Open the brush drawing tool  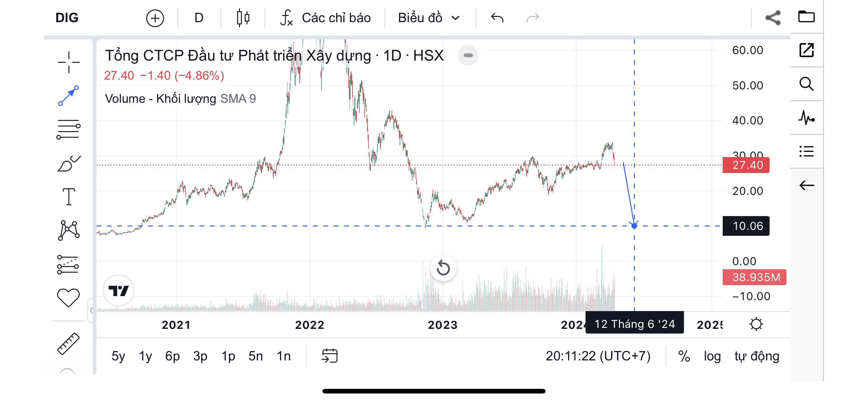click(69, 164)
